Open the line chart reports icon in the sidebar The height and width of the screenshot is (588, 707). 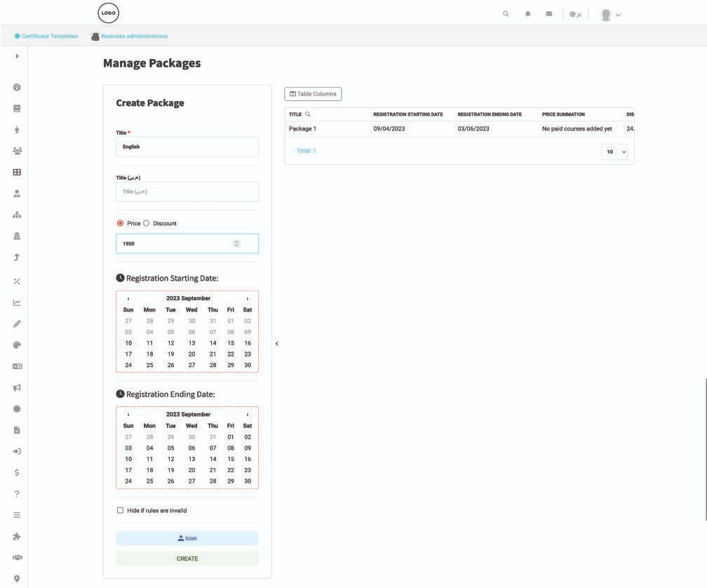pos(17,302)
